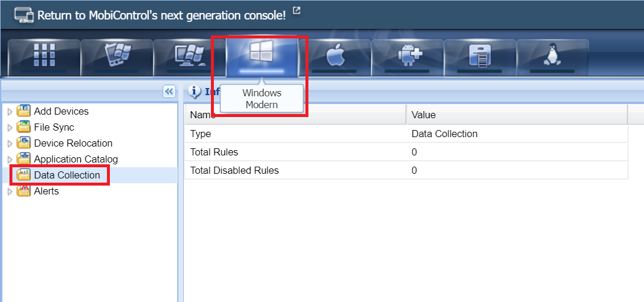Switch to the Apple platform tab

point(335,57)
